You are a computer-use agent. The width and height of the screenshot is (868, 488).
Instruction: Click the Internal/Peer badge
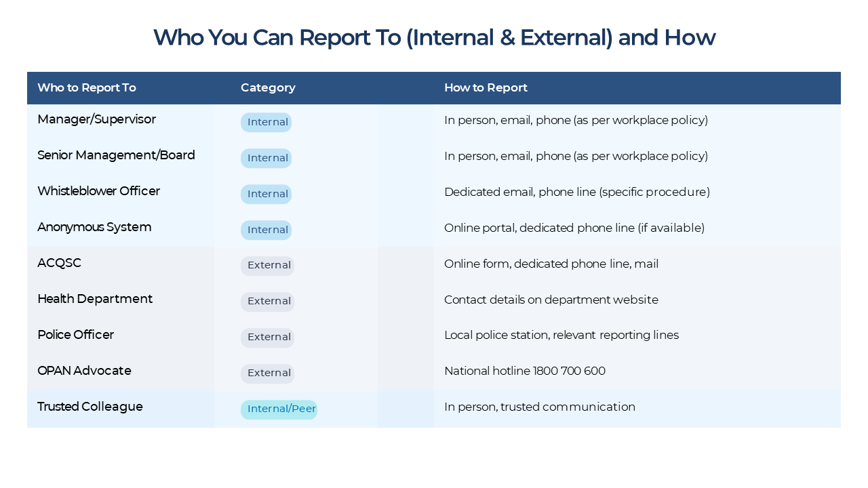tap(279, 409)
